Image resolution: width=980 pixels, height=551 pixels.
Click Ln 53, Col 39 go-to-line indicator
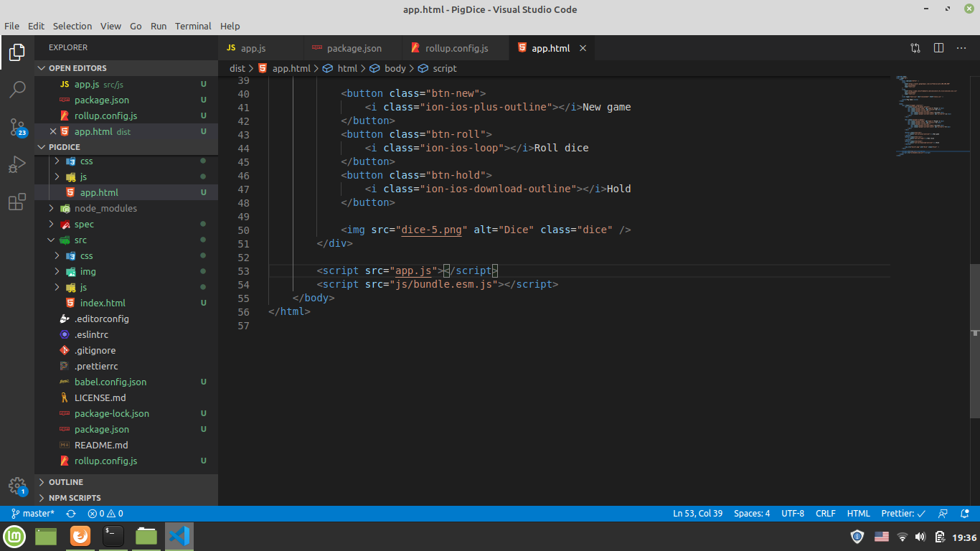[697, 514]
